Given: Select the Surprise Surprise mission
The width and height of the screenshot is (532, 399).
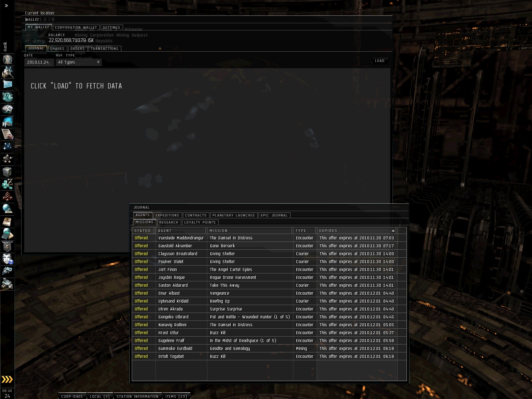Looking at the screenshot, I should click(x=269, y=309).
